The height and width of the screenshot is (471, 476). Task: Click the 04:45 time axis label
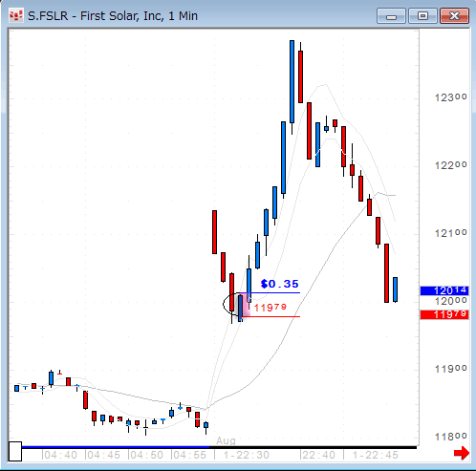[103, 455]
